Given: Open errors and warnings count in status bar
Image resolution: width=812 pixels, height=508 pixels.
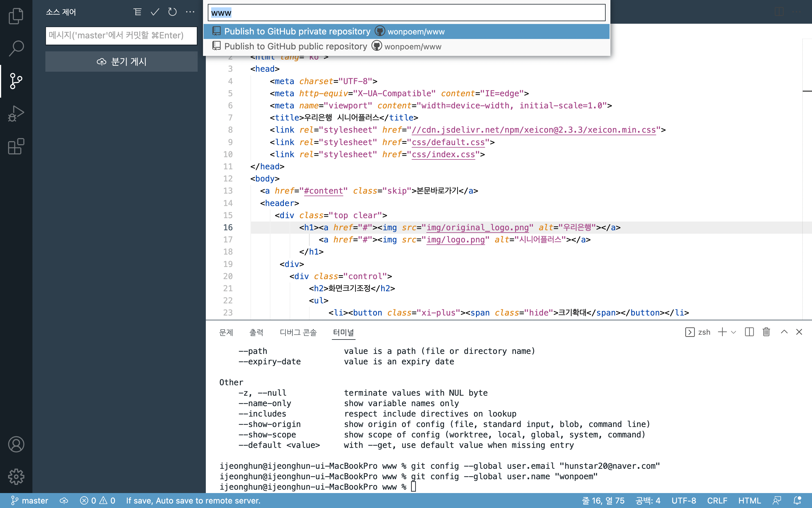Looking at the screenshot, I should 98,501.
